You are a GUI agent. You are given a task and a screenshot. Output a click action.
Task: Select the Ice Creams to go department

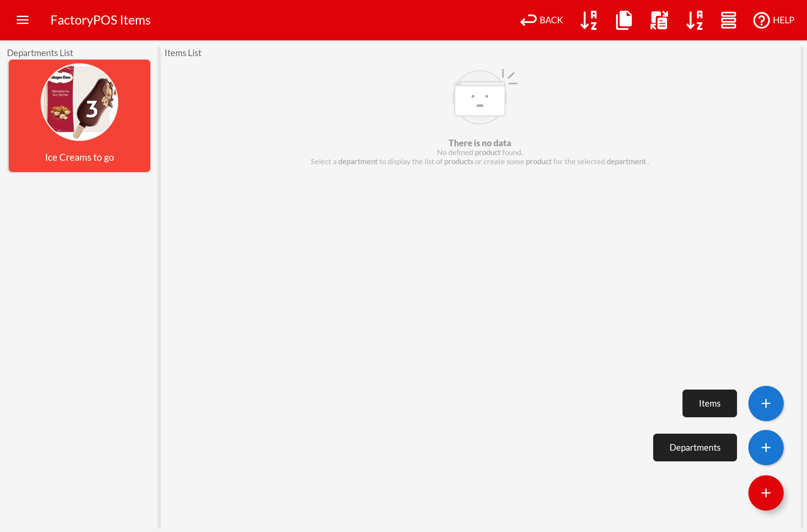pos(79,157)
